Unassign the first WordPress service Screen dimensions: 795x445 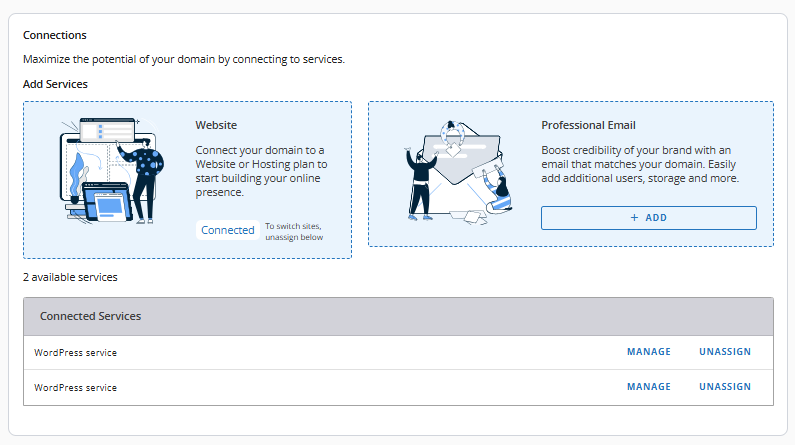tap(725, 352)
